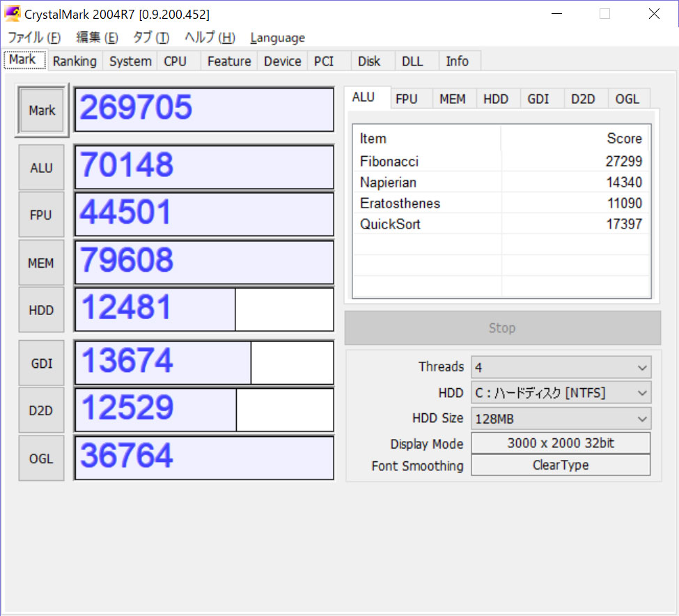
Task: Open the 編集 (E) menu
Action: click(x=97, y=38)
